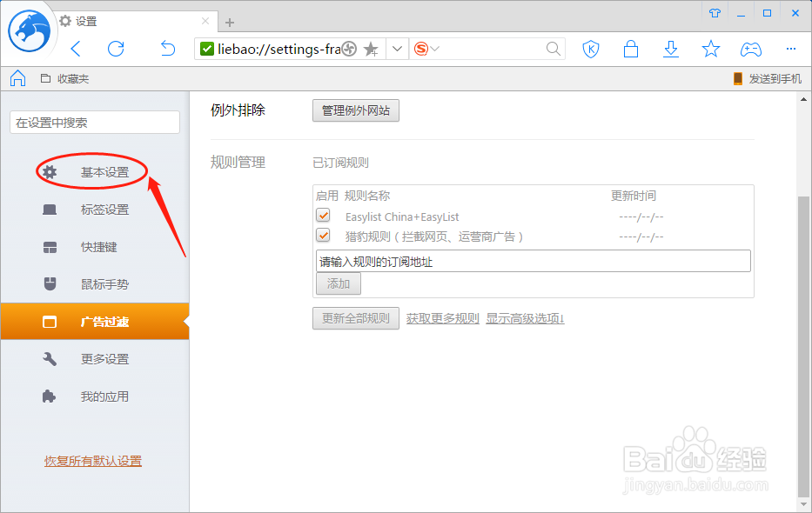Click the 已订阅规则 label
Image resolution: width=812 pixels, height=513 pixels.
pos(341,163)
